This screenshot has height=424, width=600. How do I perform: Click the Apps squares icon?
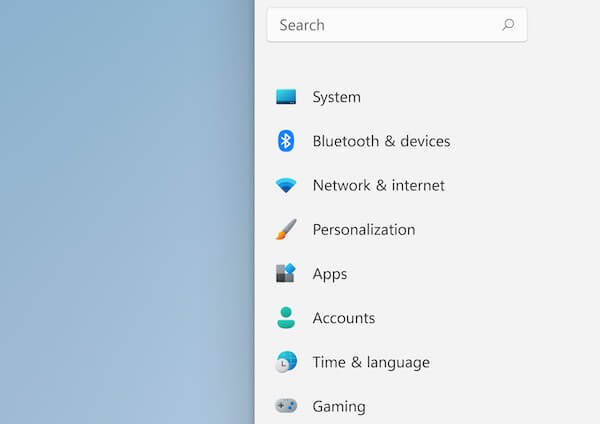(x=286, y=273)
